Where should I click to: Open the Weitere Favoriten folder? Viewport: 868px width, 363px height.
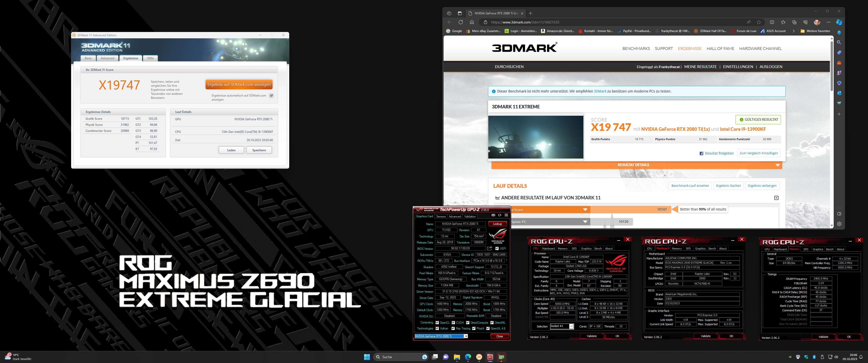(x=815, y=31)
